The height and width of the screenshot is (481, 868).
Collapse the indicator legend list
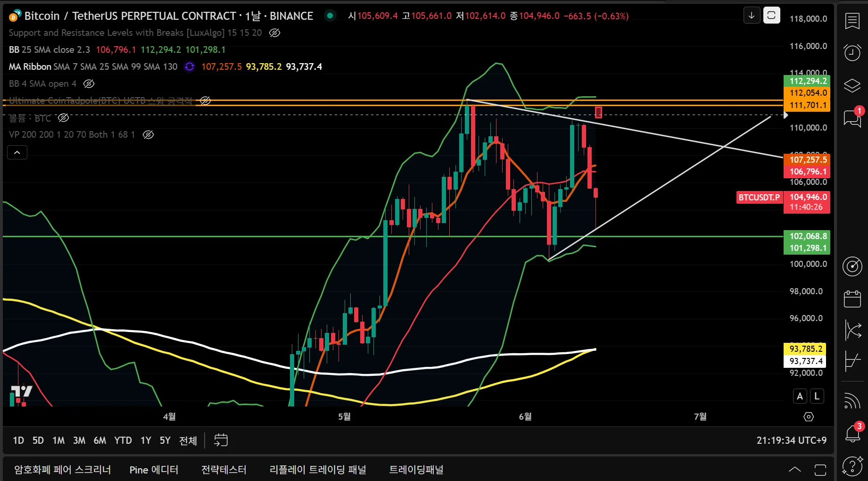click(17, 152)
